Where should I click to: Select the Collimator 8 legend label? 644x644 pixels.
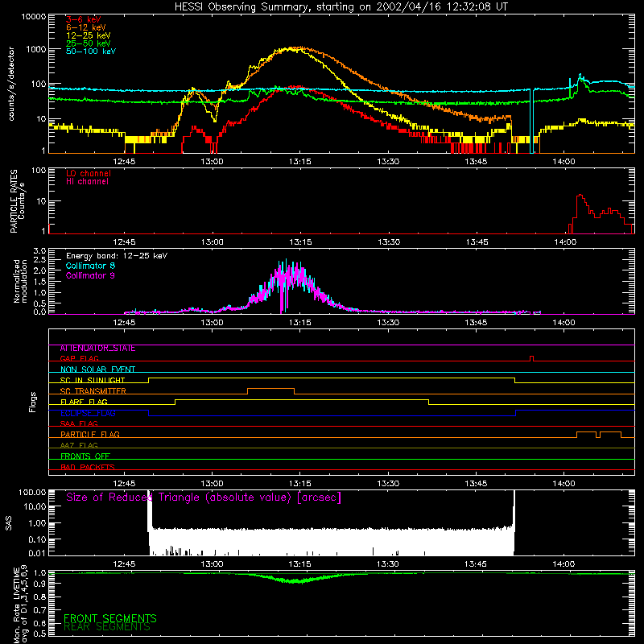[x=90, y=266]
